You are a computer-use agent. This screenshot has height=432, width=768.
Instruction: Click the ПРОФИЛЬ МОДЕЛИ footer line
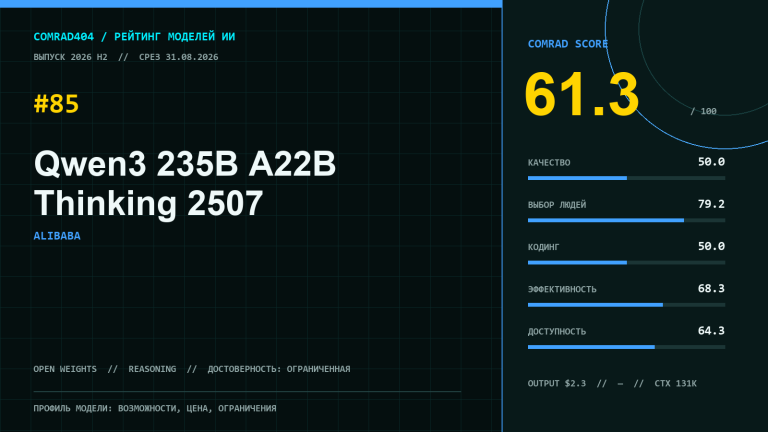pyautogui.click(x=155, y=408)
